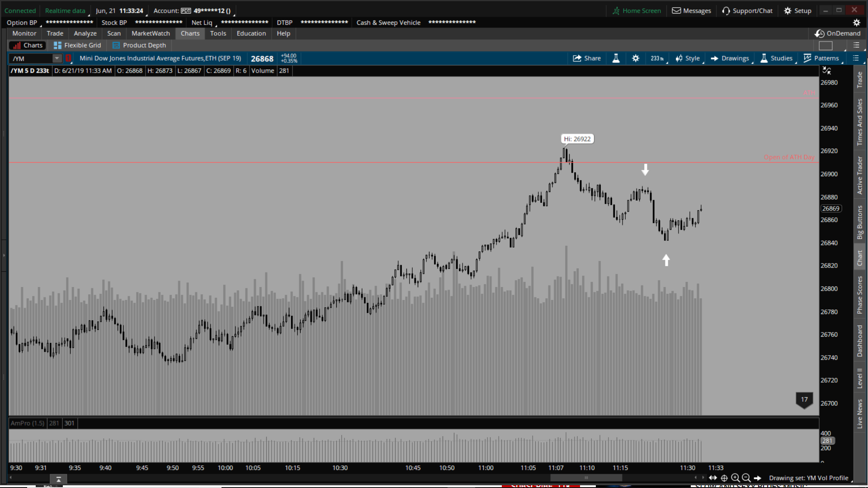Viewport: 868px width, 488px height.
Task: Click the collapse lower panel arrow icon
Action: pyautogui.click(x=58, y=479)
